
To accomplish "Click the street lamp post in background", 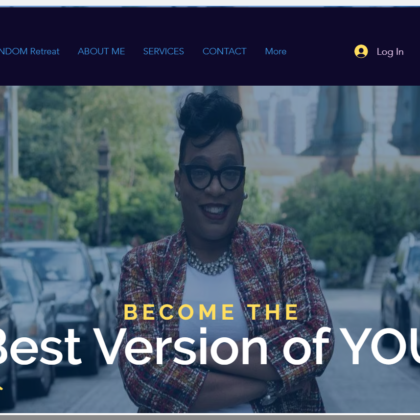I will (x=103, y=188).
